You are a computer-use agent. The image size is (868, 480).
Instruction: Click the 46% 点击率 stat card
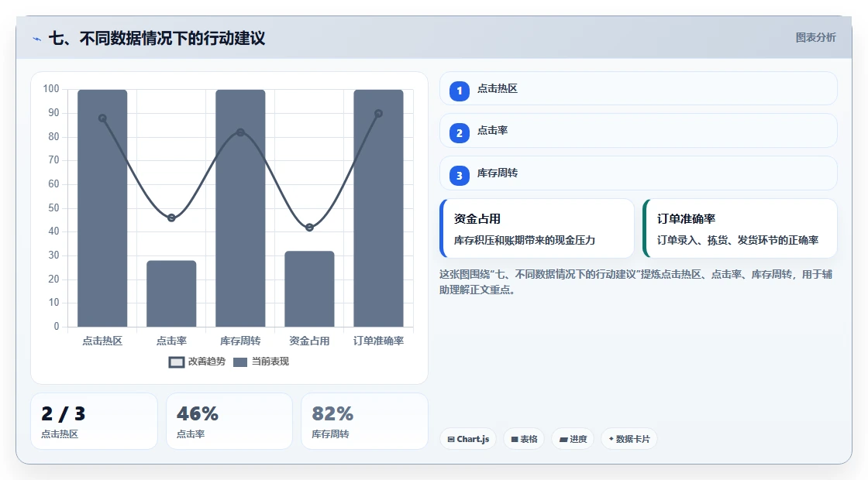(229, 421)
